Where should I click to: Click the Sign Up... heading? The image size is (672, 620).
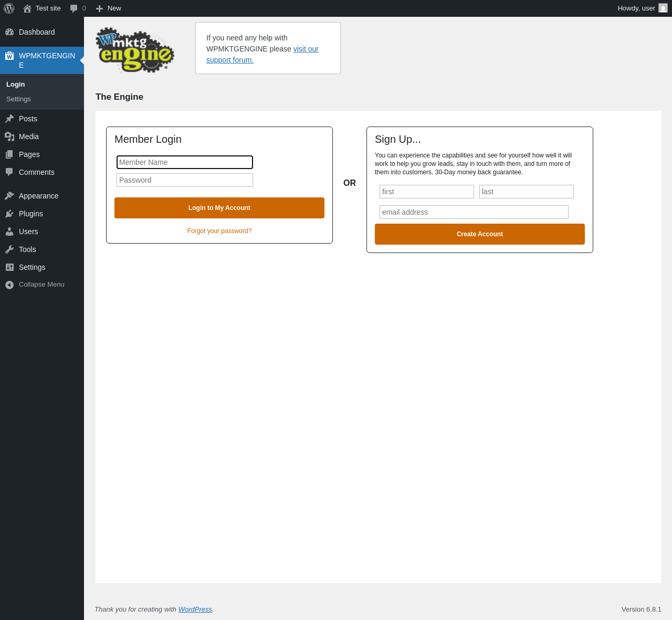point(398,139)
